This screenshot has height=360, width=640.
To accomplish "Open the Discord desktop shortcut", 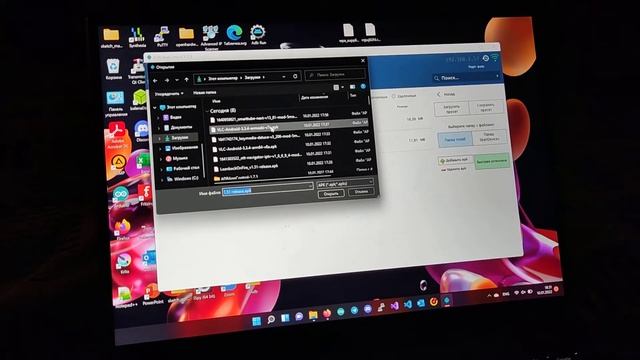I will pos(142,131).
